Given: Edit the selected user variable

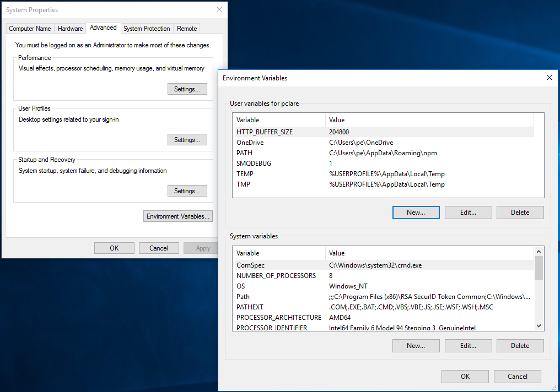Looking at the screenshot, I should 468,212.
